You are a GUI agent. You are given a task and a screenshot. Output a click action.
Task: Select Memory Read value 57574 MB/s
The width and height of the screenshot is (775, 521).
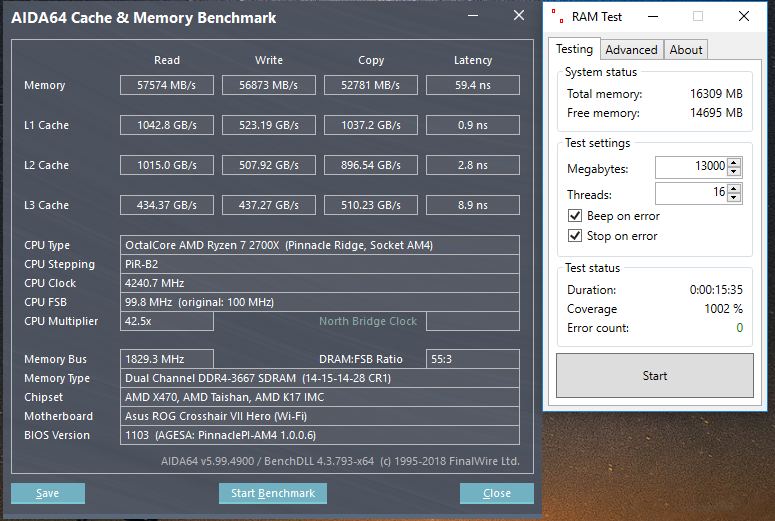[x=167, y=85]
